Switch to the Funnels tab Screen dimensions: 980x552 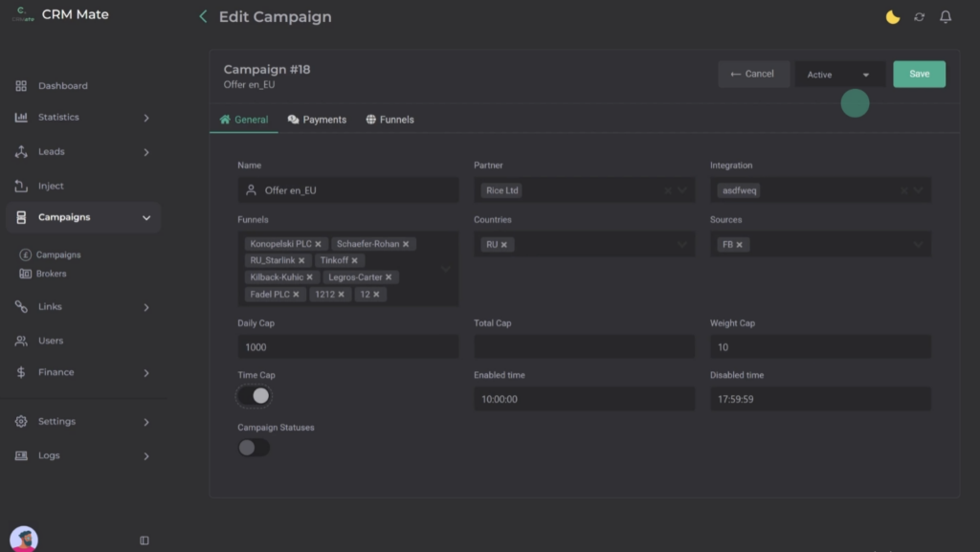pos(390,120)
